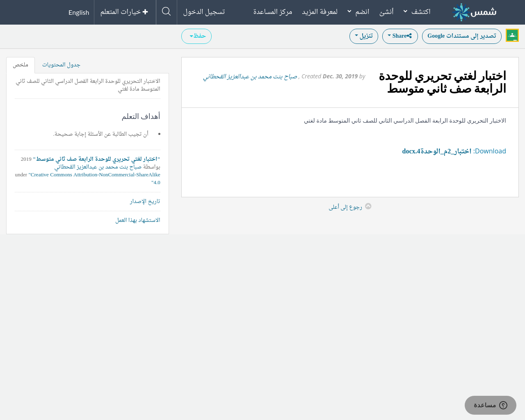The height and width of the screenshot is (420, 525).
Task: Expand the انضم dropdown menu
Action: click(358, 11)
